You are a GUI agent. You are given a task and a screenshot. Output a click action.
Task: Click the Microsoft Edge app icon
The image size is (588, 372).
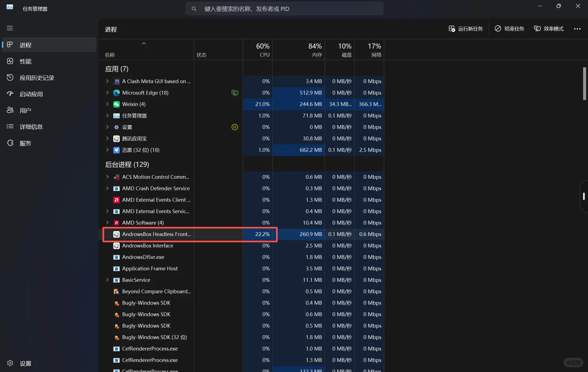click(117, 93)
